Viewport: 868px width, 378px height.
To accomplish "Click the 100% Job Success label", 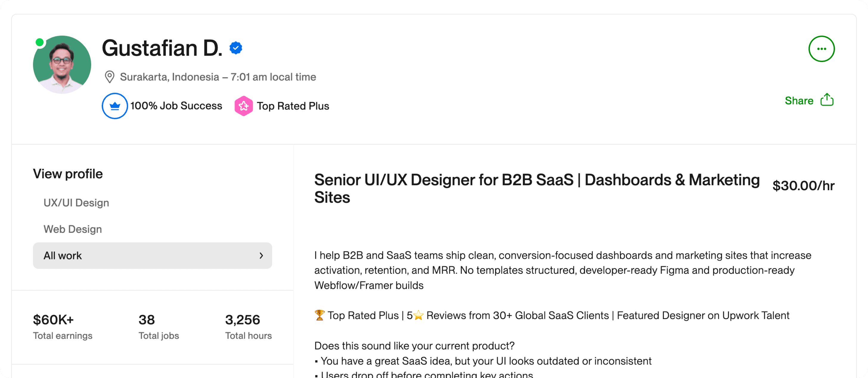I will [x=176, y=106].
